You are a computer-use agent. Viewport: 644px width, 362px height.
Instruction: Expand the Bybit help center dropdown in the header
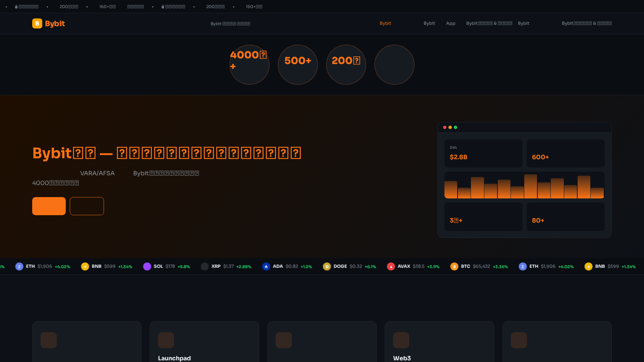tap(489, 23)
